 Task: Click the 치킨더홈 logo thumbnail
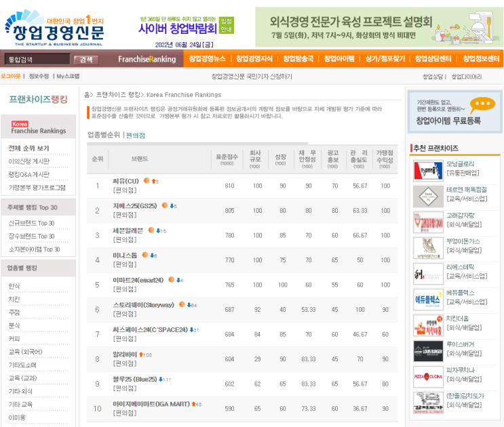428,325
